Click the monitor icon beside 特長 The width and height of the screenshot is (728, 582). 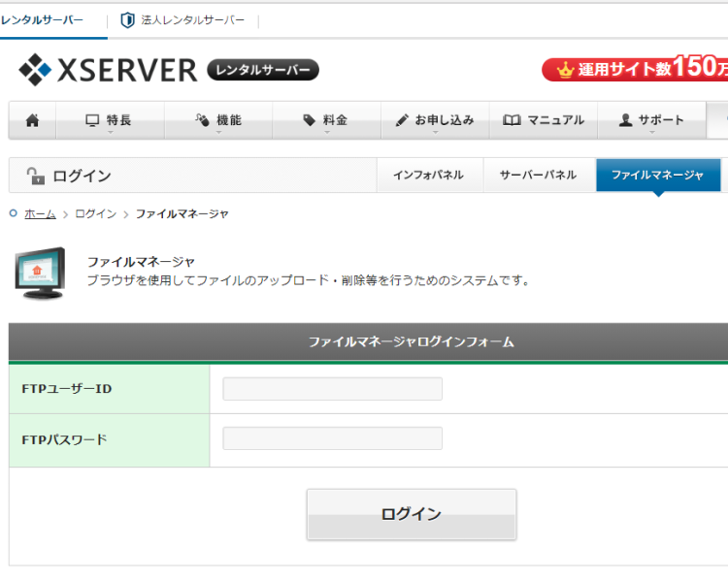[x=92, y=120]
